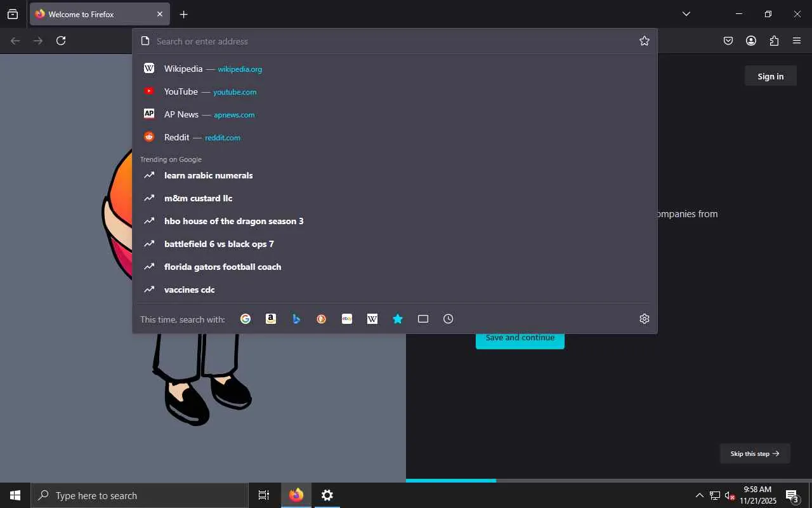Close the Welcome to Firefox tab
The width and height of the screenshot is (812, 508).
(160, 14)
